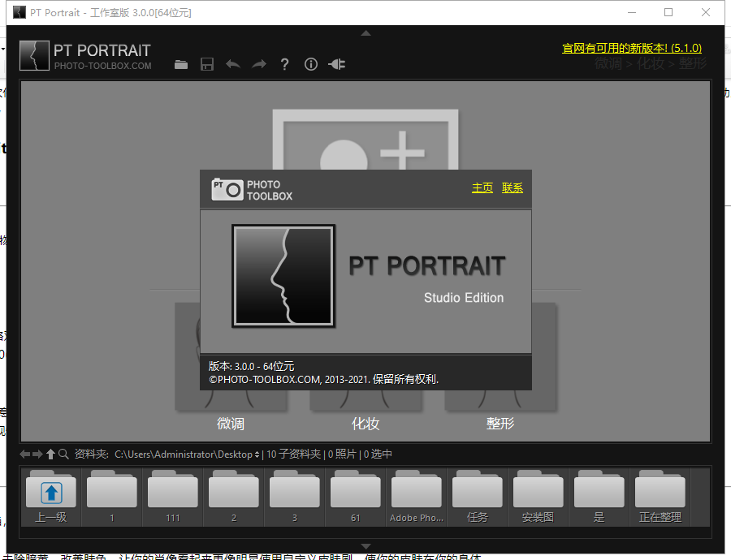Click the plugin connector icon in the toolbar
731x560 pixels.
point(336,64)
